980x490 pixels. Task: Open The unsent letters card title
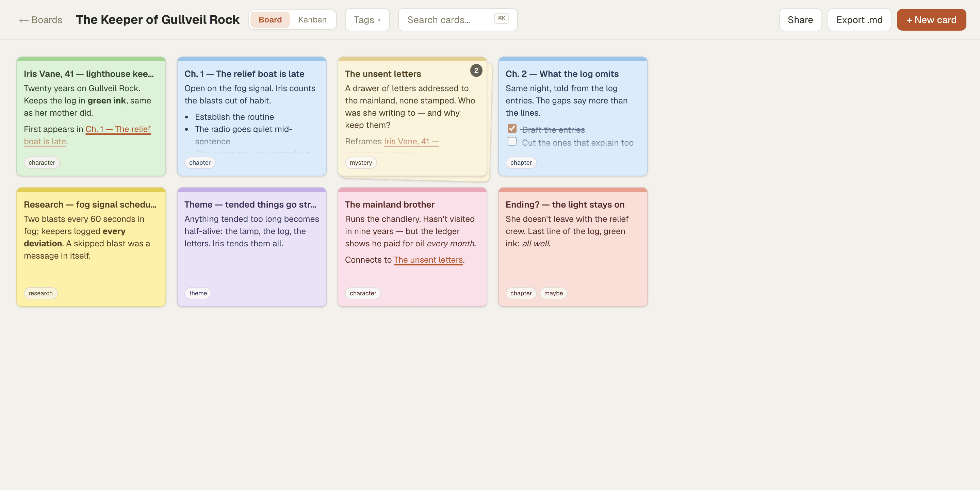pos(383,74)
